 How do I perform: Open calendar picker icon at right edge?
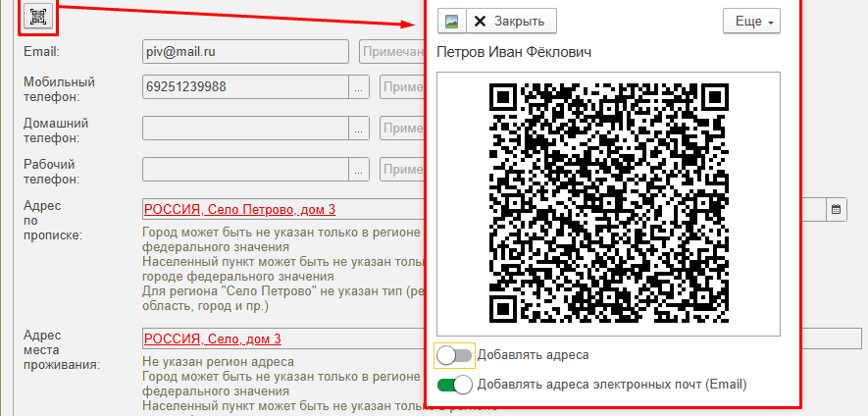coord(836,209)
